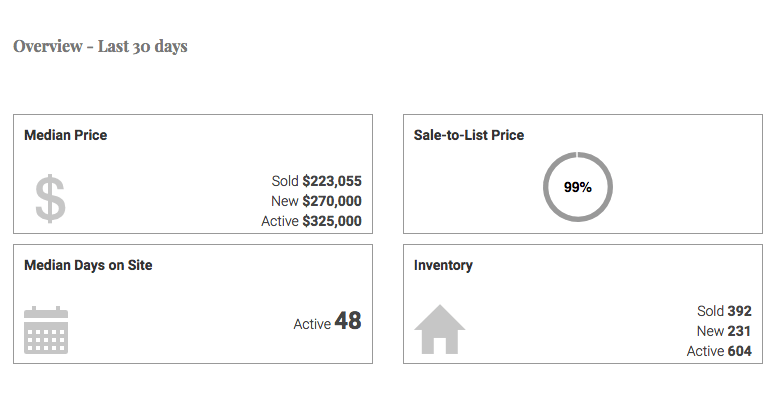Screen dimensions: 784x400
Task: Click the 99% text inside the ring
Action: point(578,187)
